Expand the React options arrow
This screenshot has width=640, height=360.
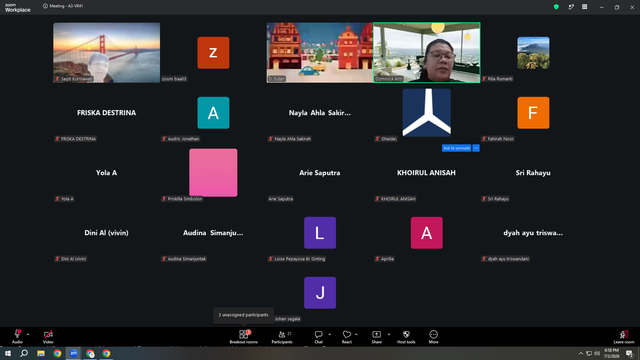pyautogui.click(x=356, y=334)
